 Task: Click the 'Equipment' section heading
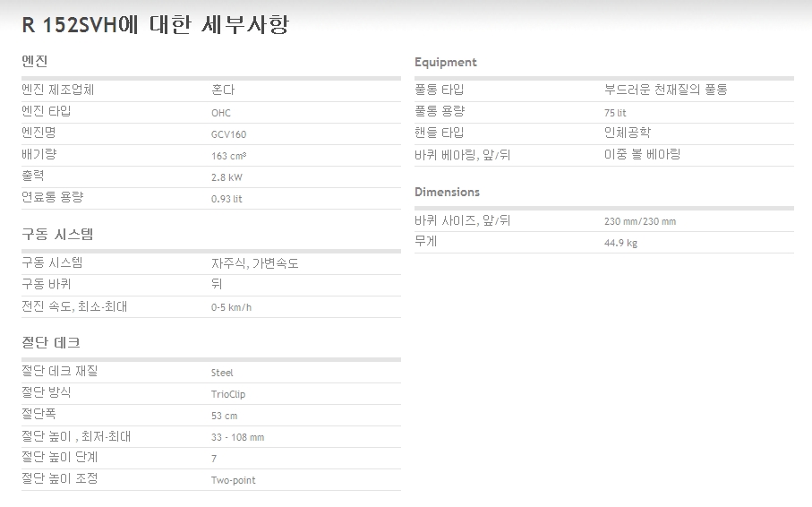(445, 62)
